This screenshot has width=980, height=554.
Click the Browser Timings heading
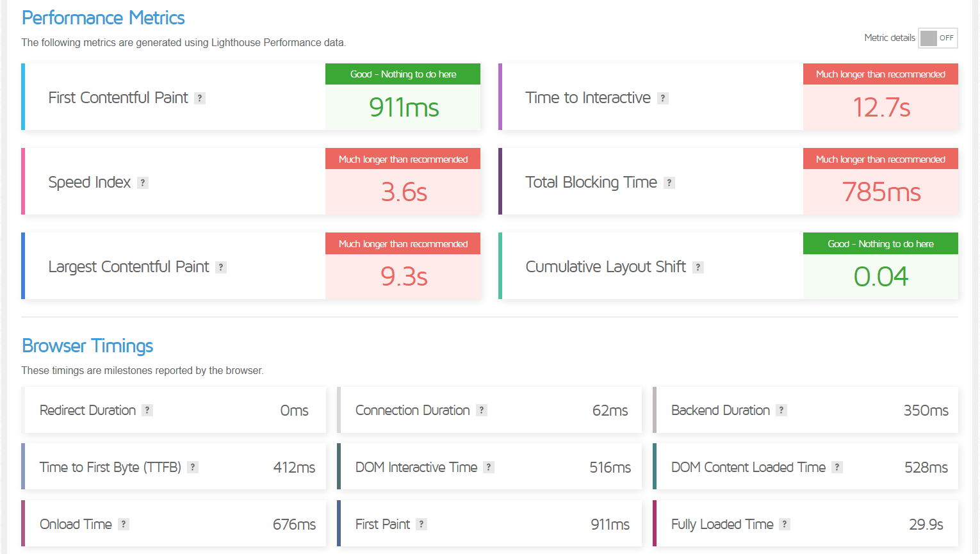point(88,346)
